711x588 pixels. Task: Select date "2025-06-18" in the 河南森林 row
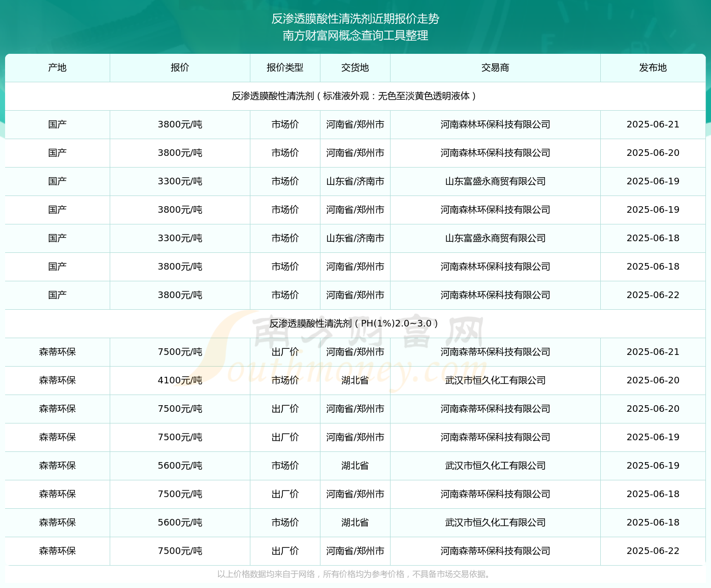pos(653,267)
